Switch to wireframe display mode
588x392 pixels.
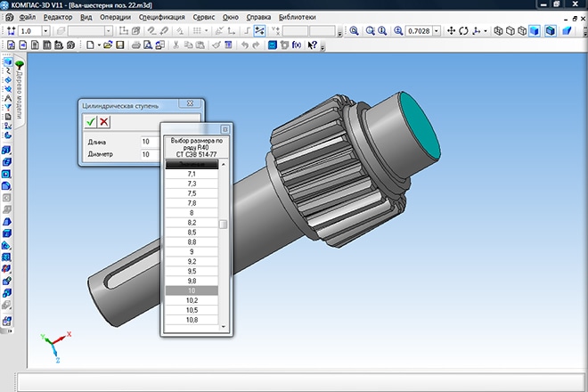click(498, 31)
